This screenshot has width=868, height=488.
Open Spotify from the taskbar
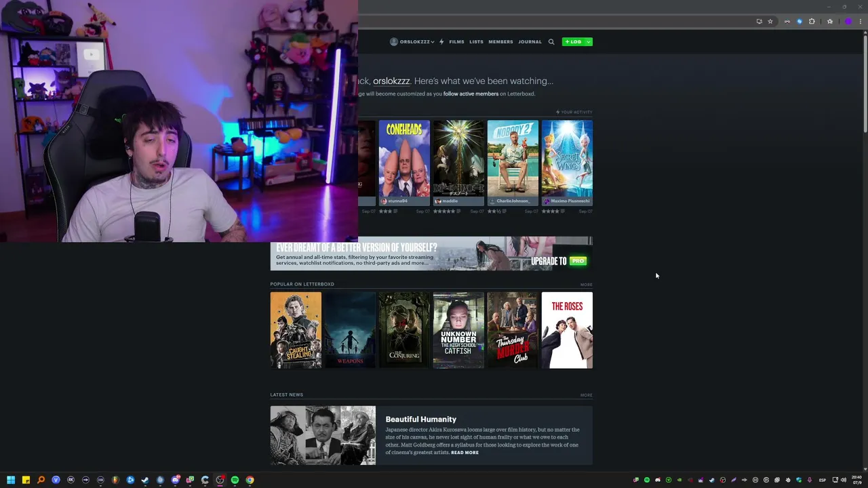tap(235, 480)
